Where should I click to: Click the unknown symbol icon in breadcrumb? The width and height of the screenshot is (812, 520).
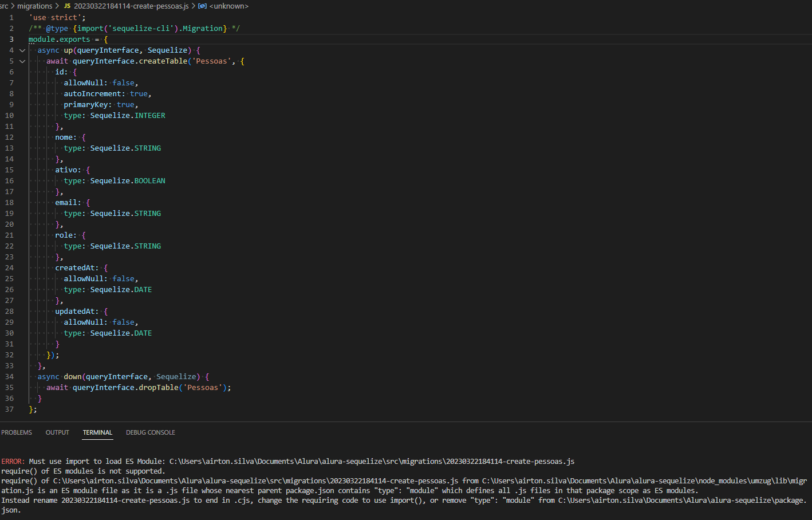pyautogui.click(x=202, y=6)
